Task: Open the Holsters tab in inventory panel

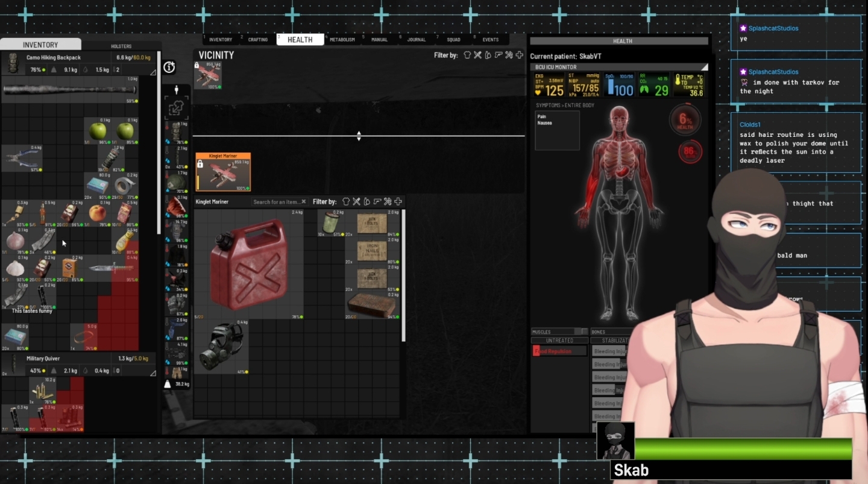Action: tap(121, 46)
